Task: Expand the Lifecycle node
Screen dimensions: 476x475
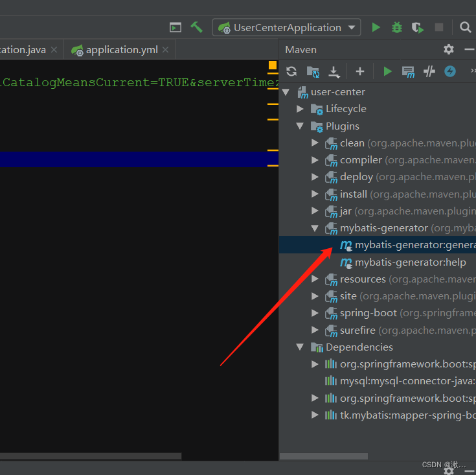Action: click(x=300, y=109)
